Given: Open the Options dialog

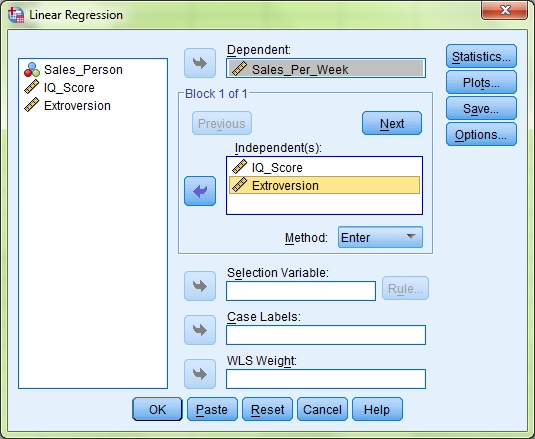Looking at the screenshot, I should tap(481, 134).
